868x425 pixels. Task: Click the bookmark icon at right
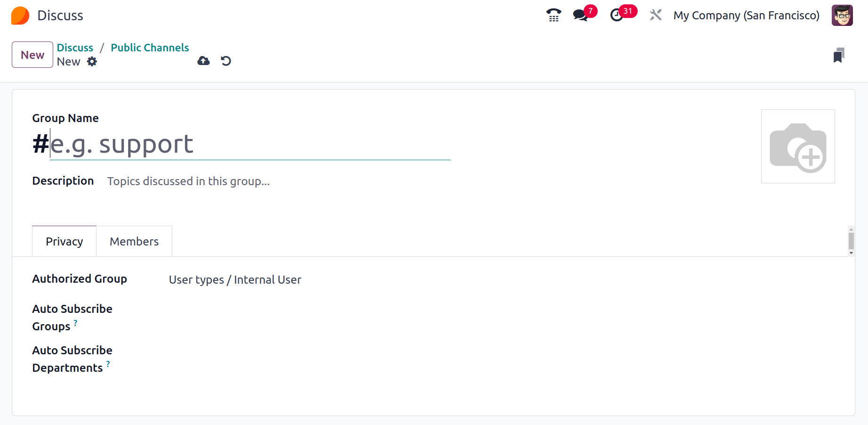pyautogui.click(x=838, y=56)
